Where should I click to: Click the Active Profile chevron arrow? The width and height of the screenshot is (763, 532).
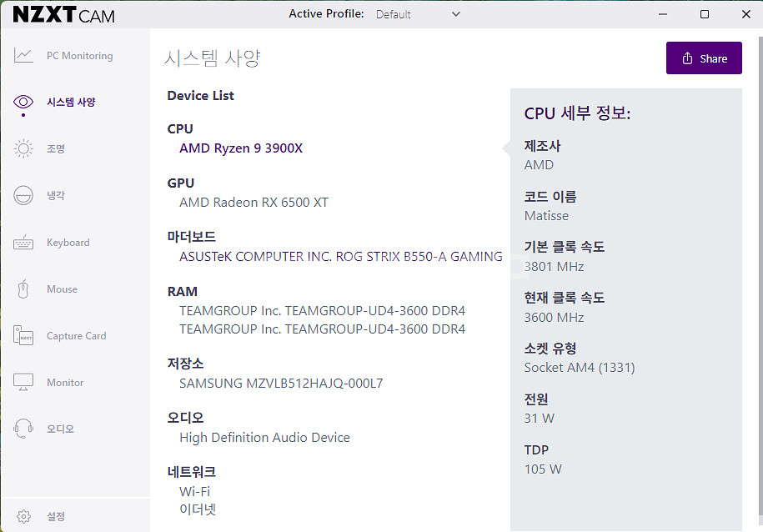click(x=456, y=14)
